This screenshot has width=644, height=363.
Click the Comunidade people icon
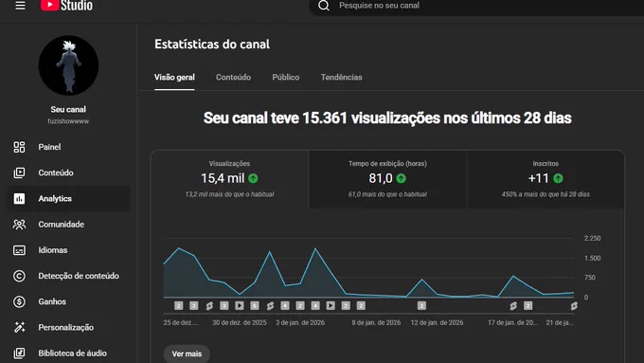click(19, 225)
